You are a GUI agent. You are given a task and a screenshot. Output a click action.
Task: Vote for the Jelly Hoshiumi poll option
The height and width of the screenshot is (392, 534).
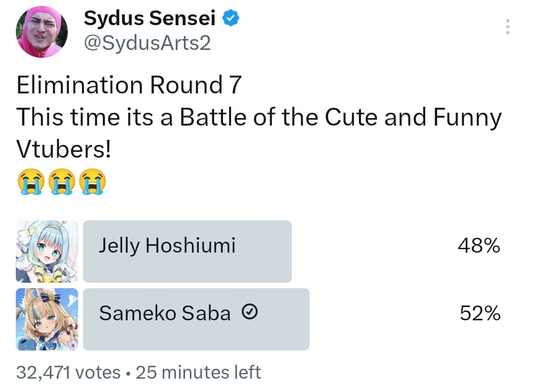(x=187, y=252)
